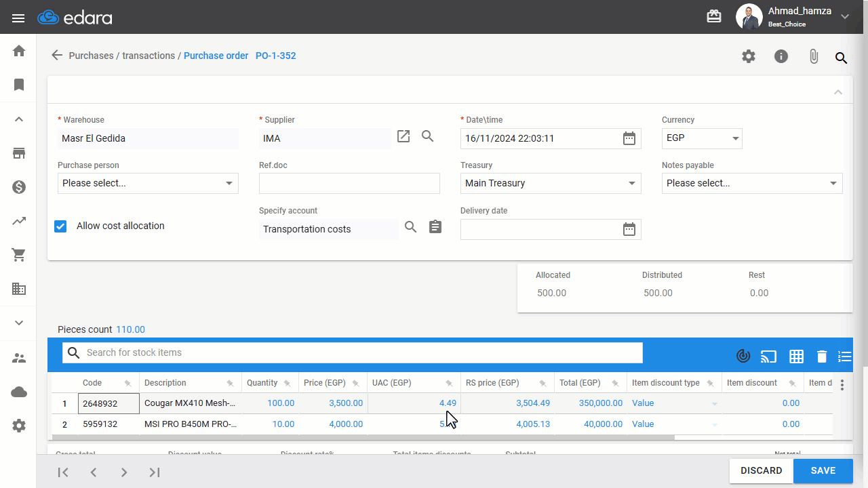Open attachments paperclip icon

(x=814, y=57)
